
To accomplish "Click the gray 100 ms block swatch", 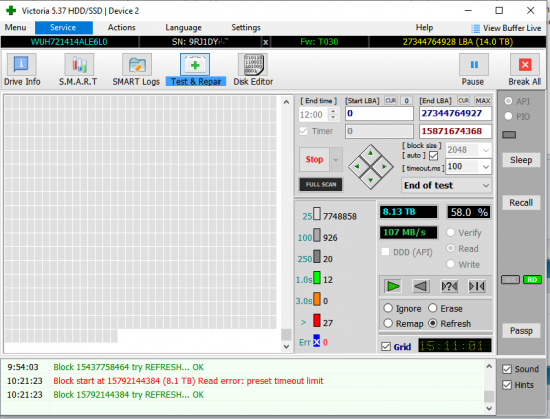I will 317,235.
